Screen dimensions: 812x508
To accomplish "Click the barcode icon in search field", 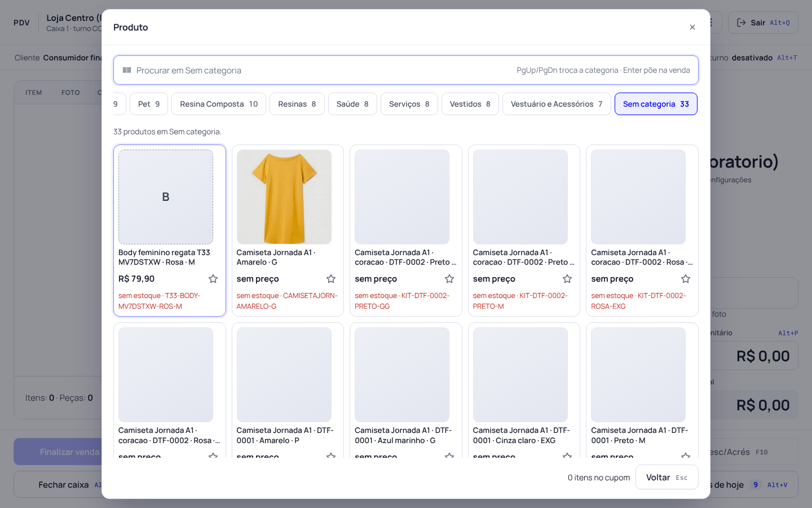I will click(x=127, y=70).
